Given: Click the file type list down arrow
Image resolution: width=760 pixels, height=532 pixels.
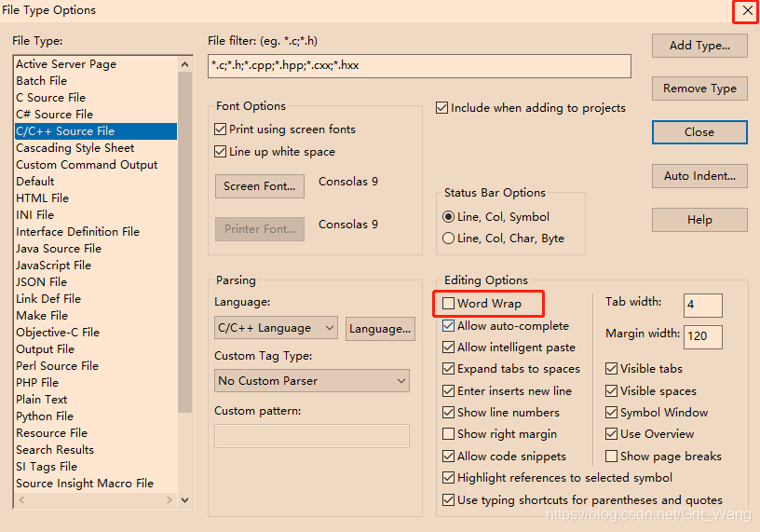Looking at the screenshot, I should tap(184, 500).
